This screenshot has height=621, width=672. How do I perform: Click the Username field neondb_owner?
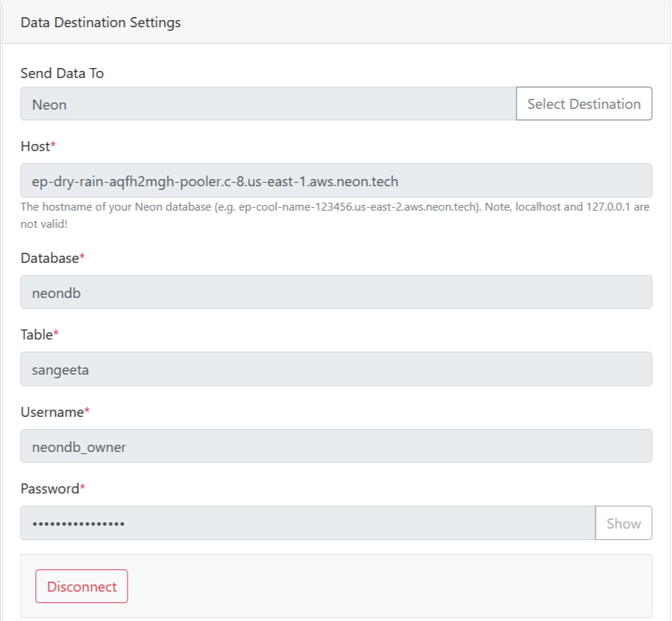click(337, 446)
